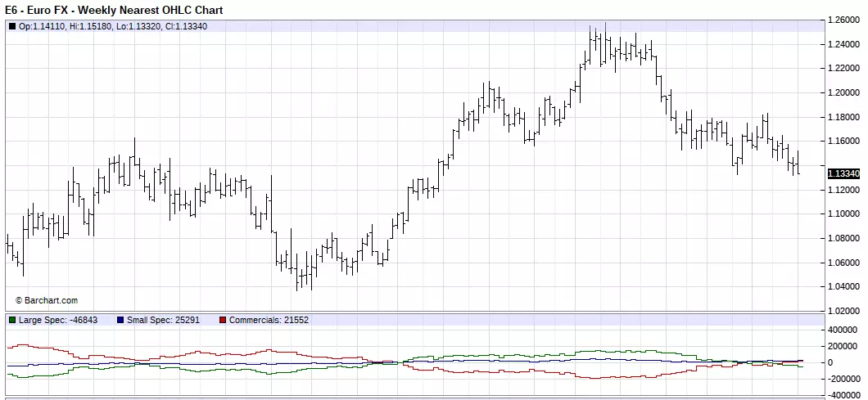Open the Barchart.com copyright link
The height and width of the screenshot is (400, 868).
click(x=47, y=300)
